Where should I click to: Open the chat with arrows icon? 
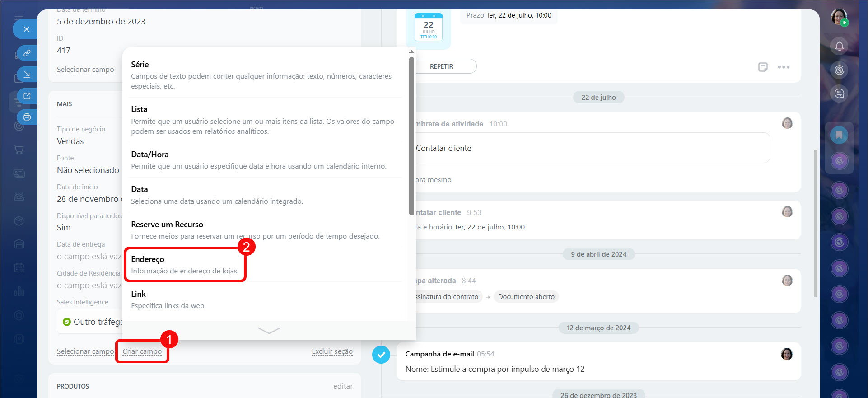point(839,94)
